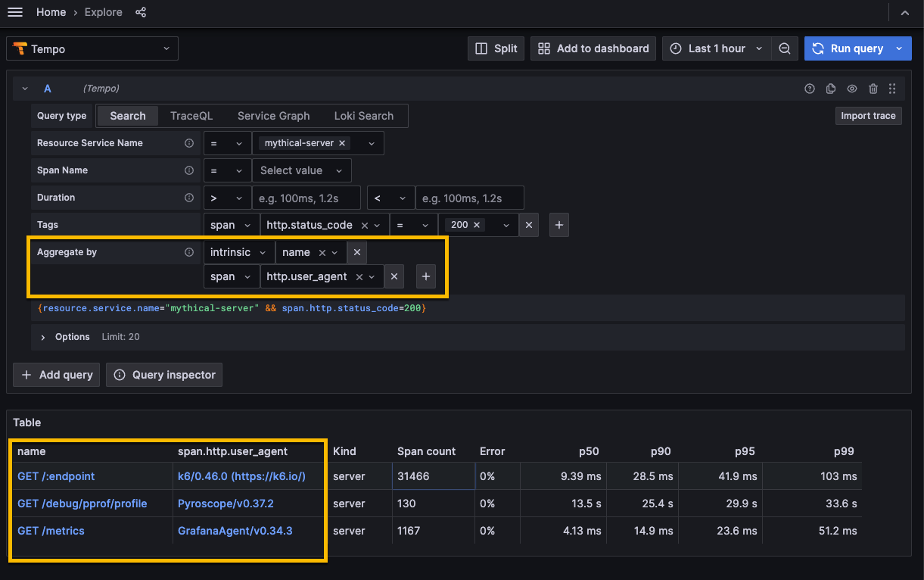Zoom out the time range with magnifier icon
924x580 pixels.
(784, 48)
